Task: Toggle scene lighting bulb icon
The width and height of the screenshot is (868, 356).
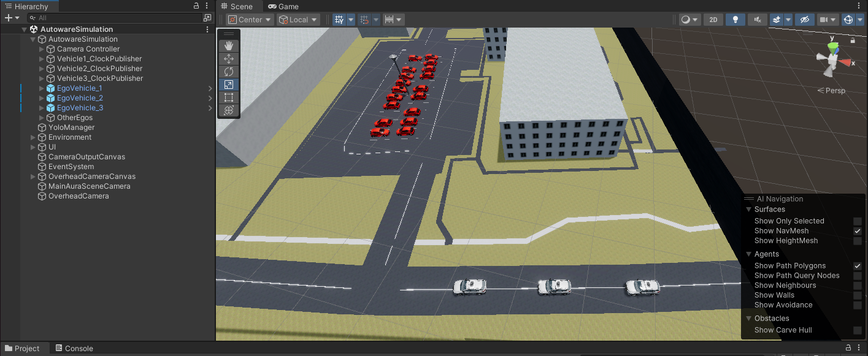Action: click(x=735, y=20)
